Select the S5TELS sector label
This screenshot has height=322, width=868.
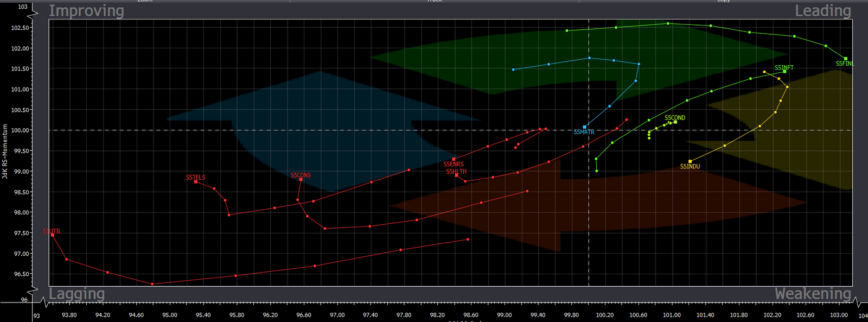coord(196,178)
